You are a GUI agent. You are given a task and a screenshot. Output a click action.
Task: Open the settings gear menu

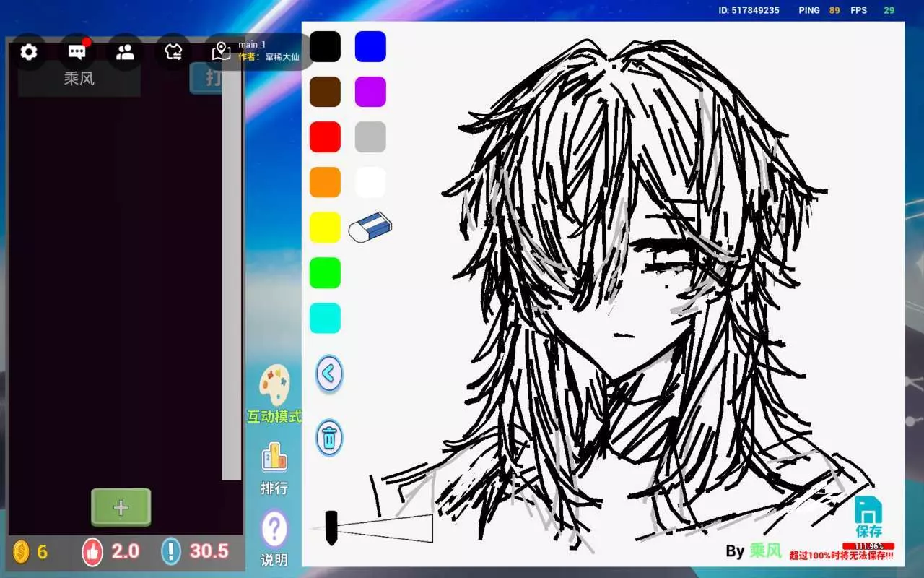[29, 52]
